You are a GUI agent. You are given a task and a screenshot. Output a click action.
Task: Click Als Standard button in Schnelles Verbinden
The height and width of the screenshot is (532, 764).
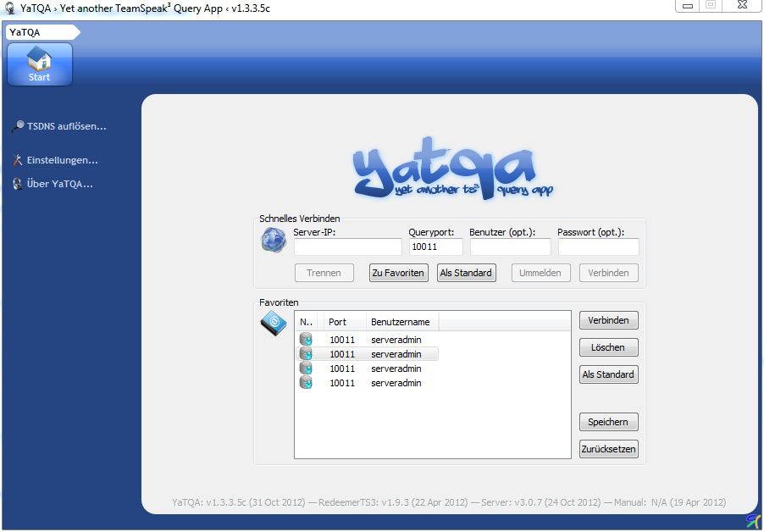coord(467,273)
